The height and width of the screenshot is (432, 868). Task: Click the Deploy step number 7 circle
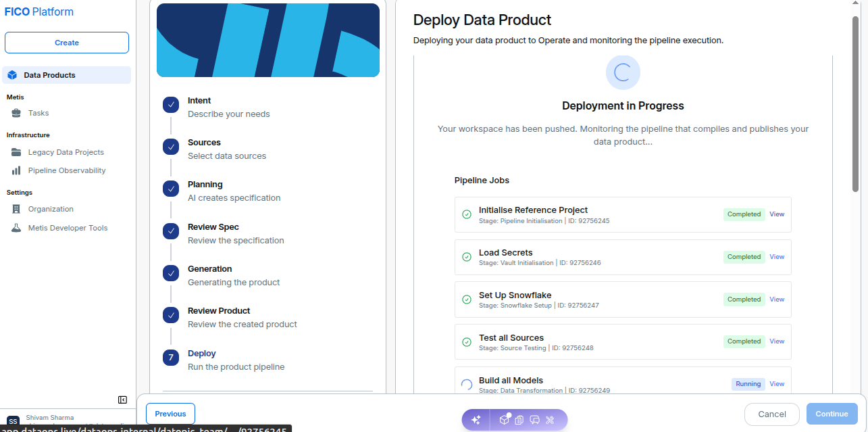[x=171, y=358]
